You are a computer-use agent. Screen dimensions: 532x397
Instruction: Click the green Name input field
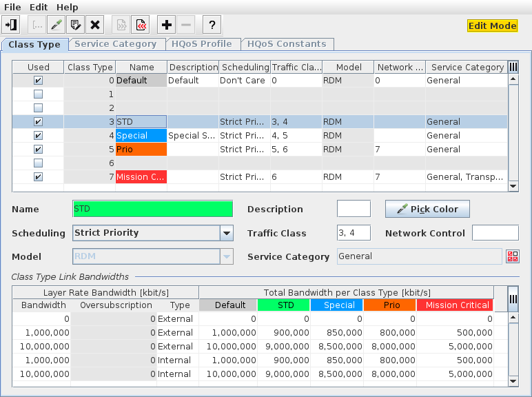(x=153, y=209)
